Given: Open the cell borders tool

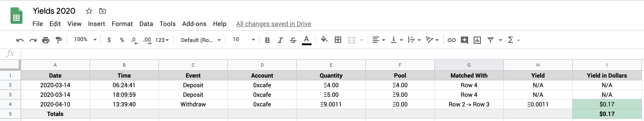Looking at the screenshot, I should point(338,40).
